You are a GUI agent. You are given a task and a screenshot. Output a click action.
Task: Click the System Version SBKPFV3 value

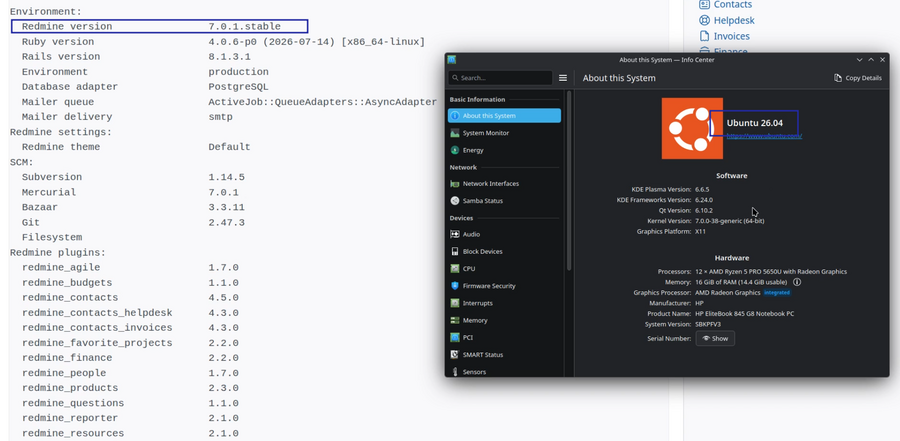pos(708,324)
